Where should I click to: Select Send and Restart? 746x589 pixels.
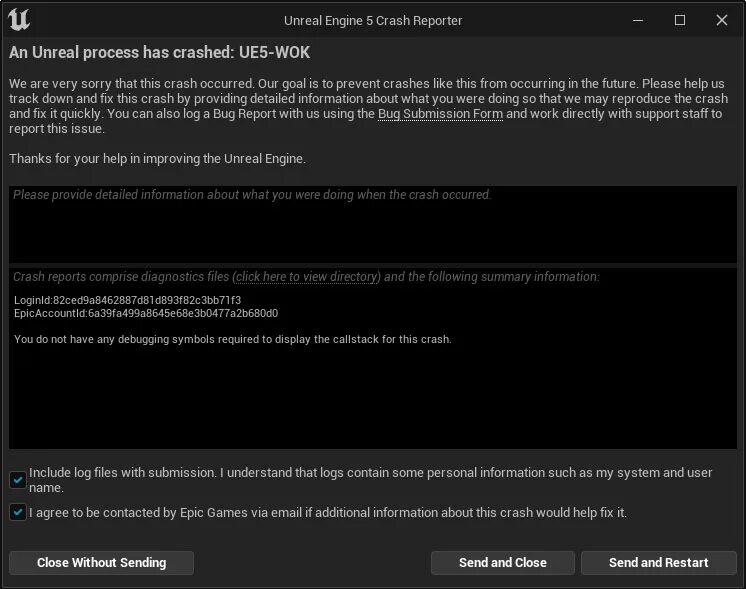click(658, 563)
